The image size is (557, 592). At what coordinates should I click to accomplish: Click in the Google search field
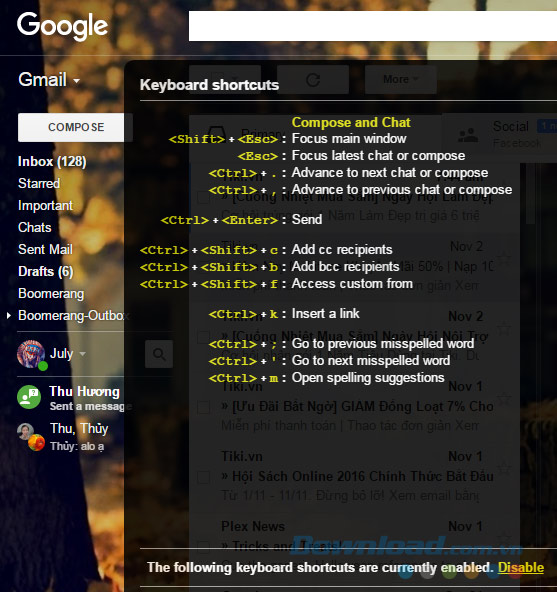372,26
